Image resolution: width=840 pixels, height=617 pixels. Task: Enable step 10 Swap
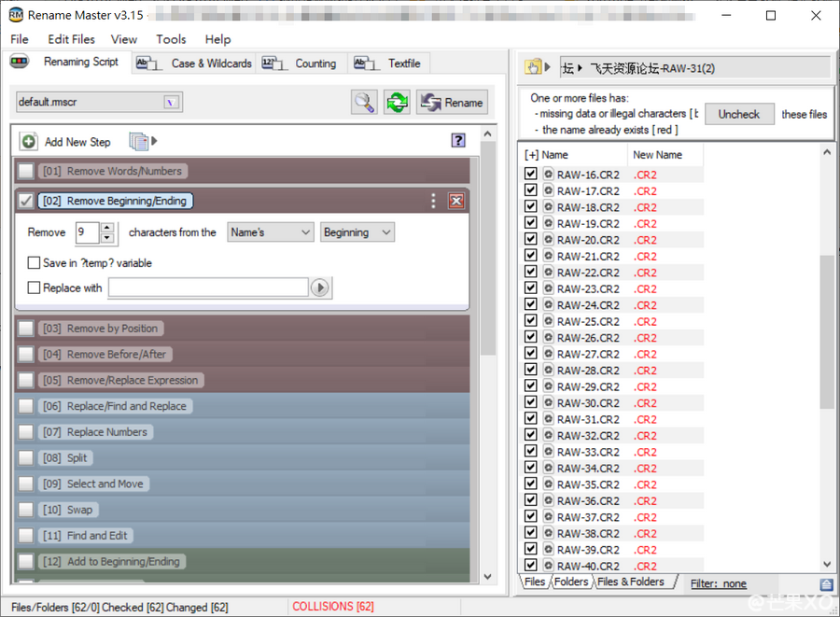coord(26,510)
